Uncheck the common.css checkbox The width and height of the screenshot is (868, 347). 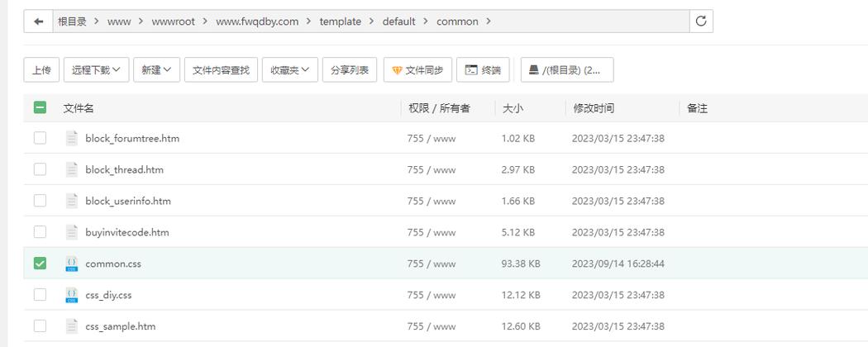[x=40, y=264]
